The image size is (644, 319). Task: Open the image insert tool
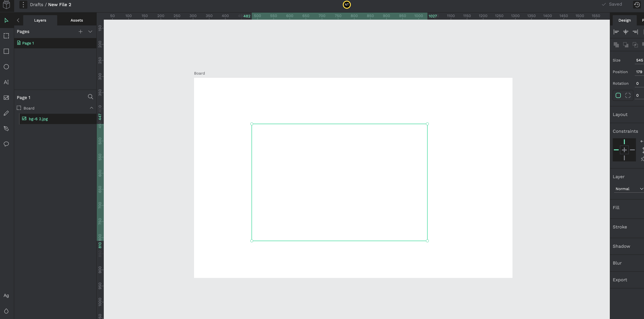point(6,97)
